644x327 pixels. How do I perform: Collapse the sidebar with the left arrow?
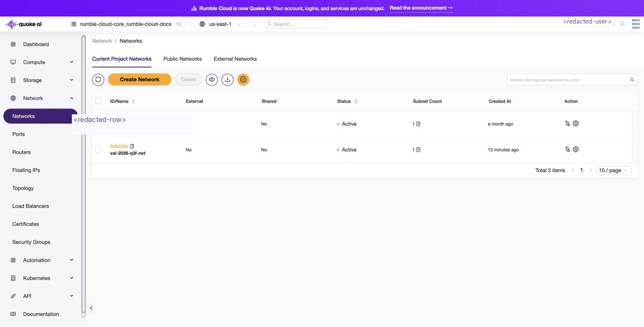(x=91, y=308)
